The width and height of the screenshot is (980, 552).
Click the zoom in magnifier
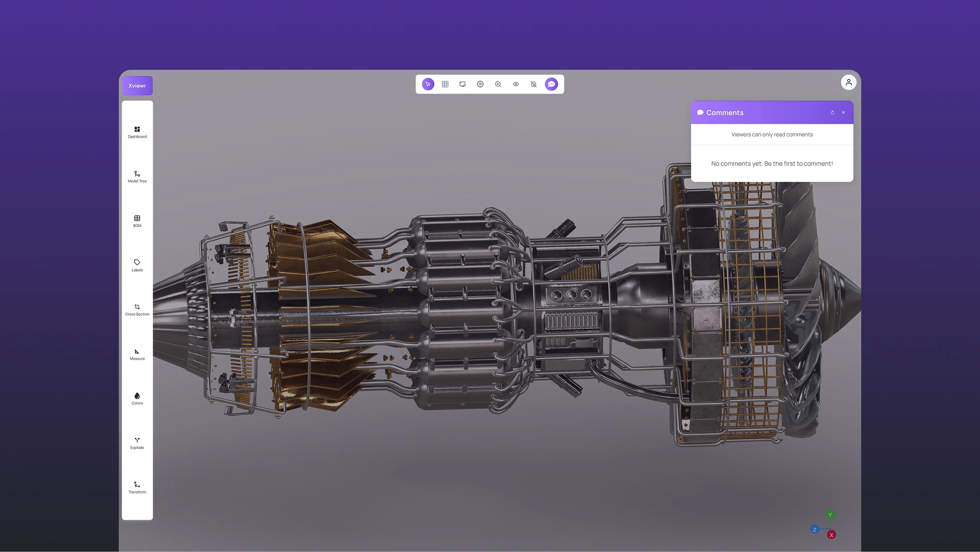point(498,84)
